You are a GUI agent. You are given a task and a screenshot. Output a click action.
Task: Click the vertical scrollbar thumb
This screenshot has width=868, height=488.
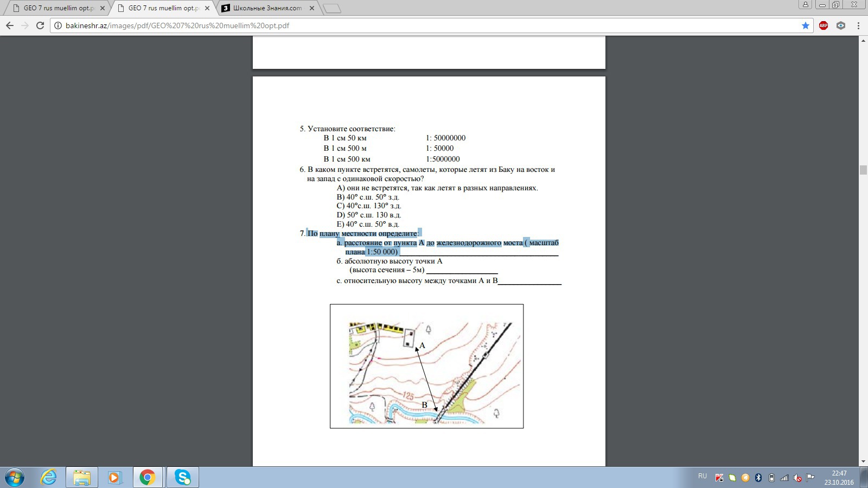click(x=863, y=170)
